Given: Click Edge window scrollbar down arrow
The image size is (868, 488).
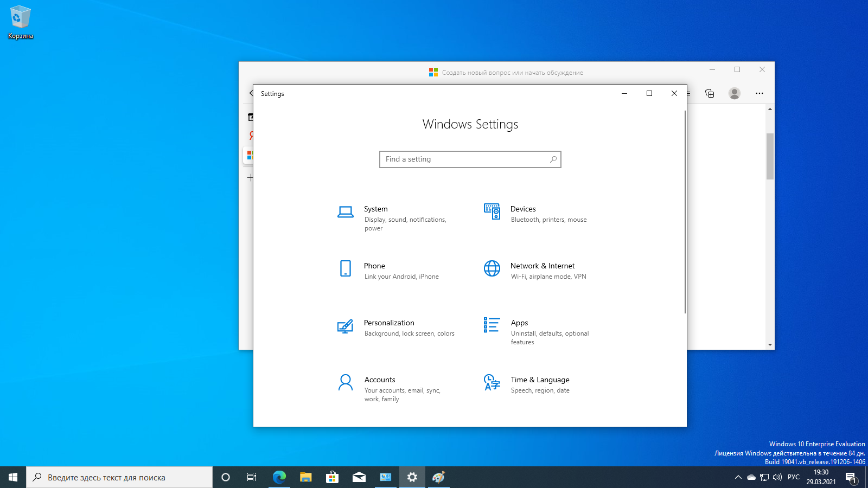Looking at the screenshot, I should point(770,345).
